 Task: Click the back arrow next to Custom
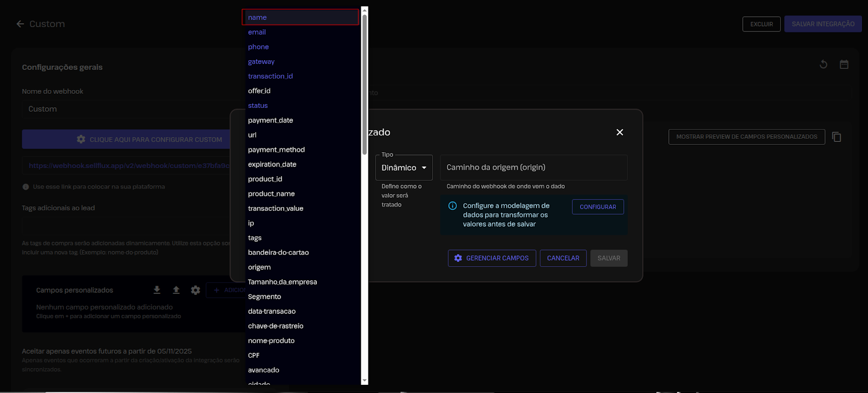point(20,24)
